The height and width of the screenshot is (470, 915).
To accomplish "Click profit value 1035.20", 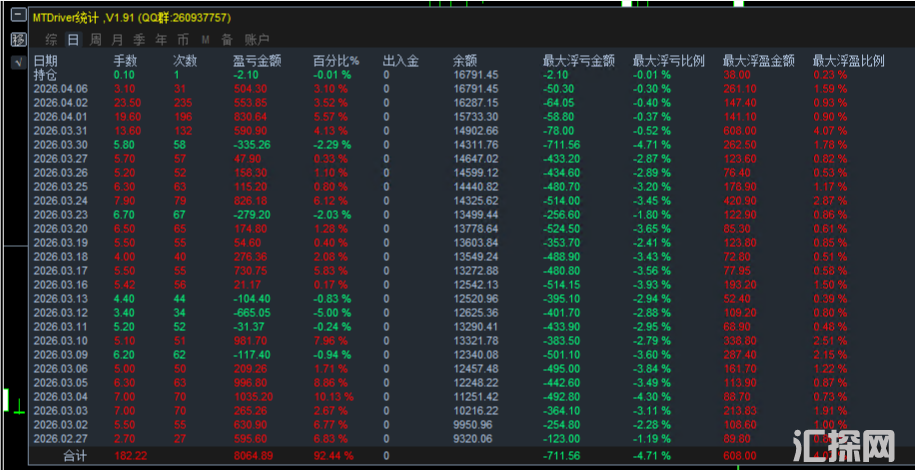I will (253, 396).
